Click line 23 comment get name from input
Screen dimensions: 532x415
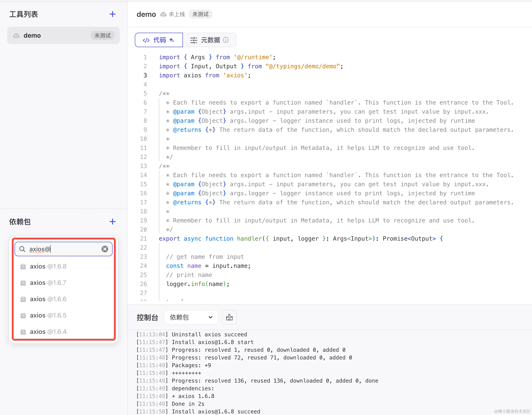point(205,257)
